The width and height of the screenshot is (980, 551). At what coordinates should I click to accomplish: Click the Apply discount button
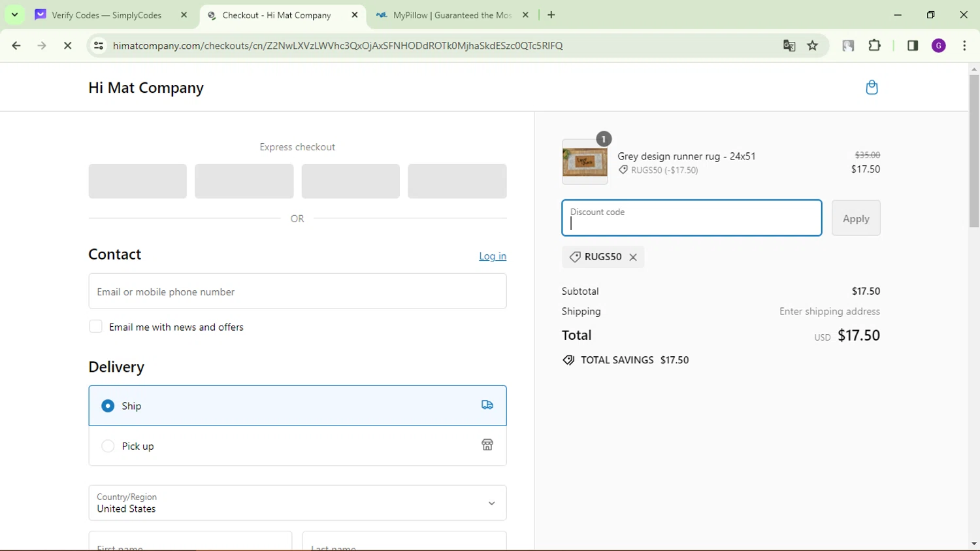coord(856,218)
